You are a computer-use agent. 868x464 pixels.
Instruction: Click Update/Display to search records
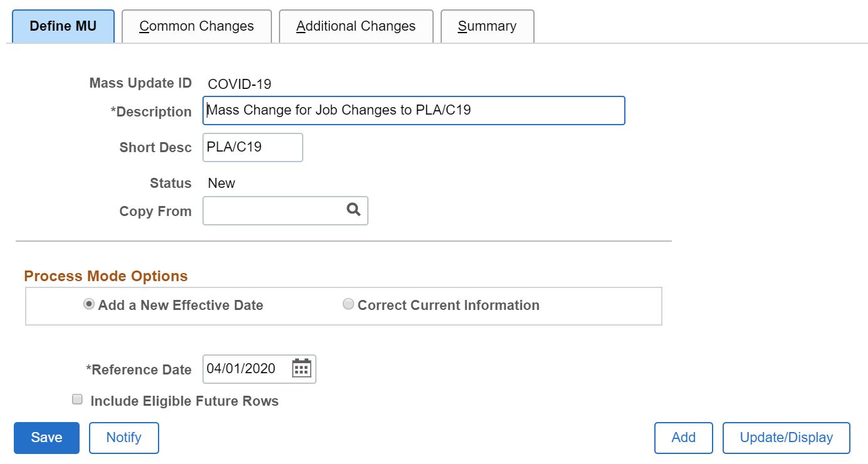[x=787, y=437]
